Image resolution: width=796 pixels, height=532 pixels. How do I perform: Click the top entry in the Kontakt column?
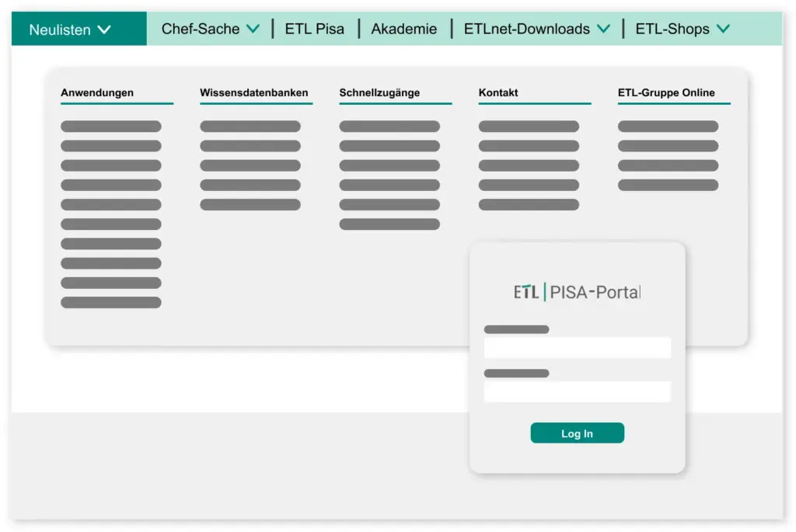point(529,125)
